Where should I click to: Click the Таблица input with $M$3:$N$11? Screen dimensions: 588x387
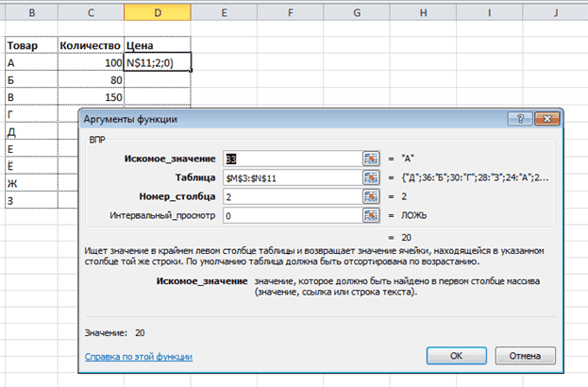(x=291, y=177)
